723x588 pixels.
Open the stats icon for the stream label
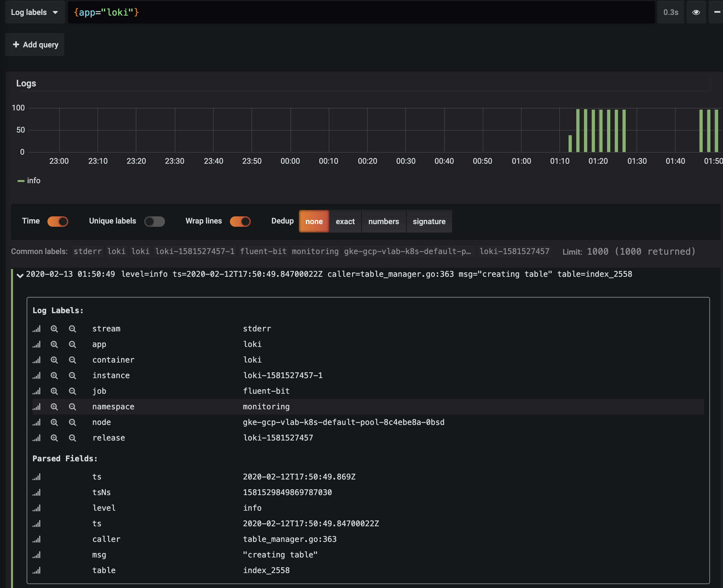tap(37, 329)
